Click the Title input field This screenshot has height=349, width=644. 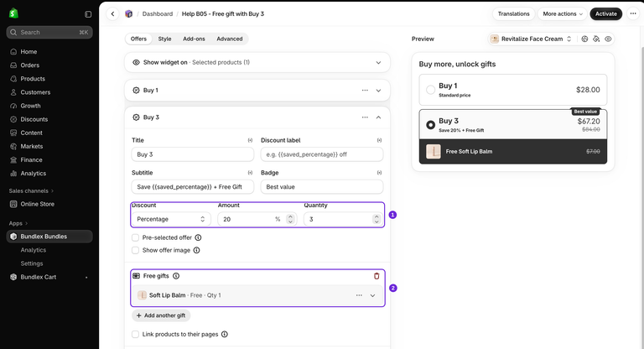193,154
